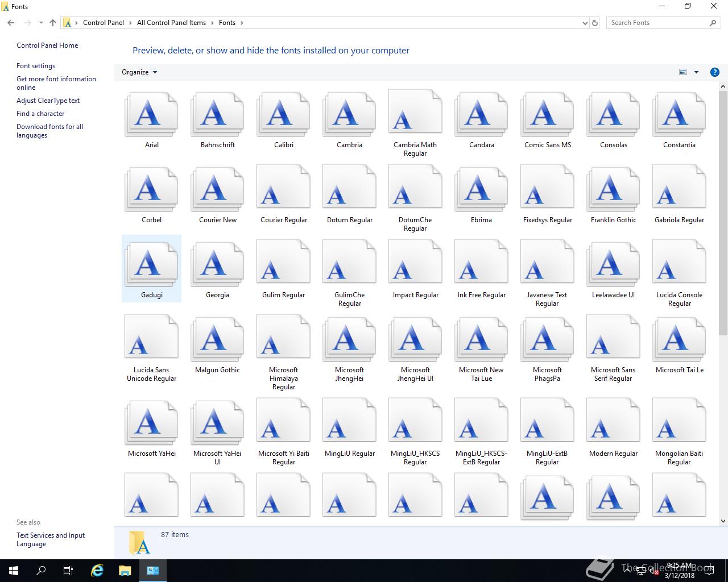The image size is (728, 582).
Task: Select the Cambria font icon
Action: (x=349, y=115)
